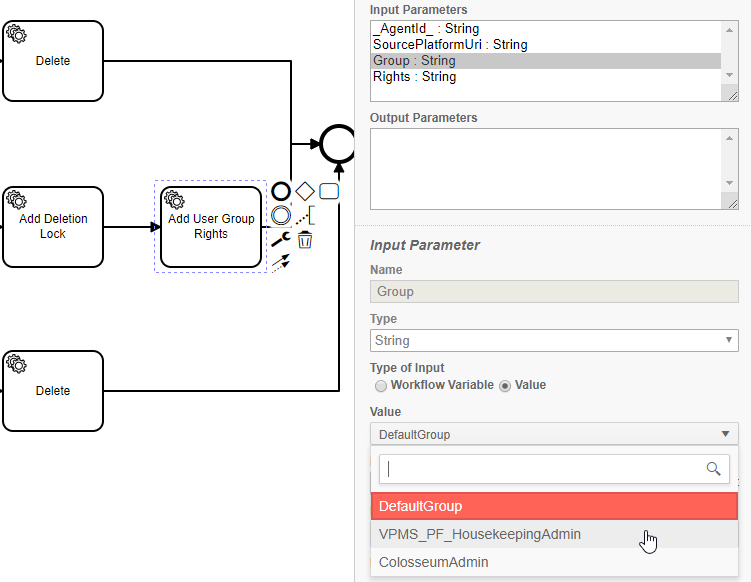
Task: Select Rights : String input parameter
Action: [414, 77]
